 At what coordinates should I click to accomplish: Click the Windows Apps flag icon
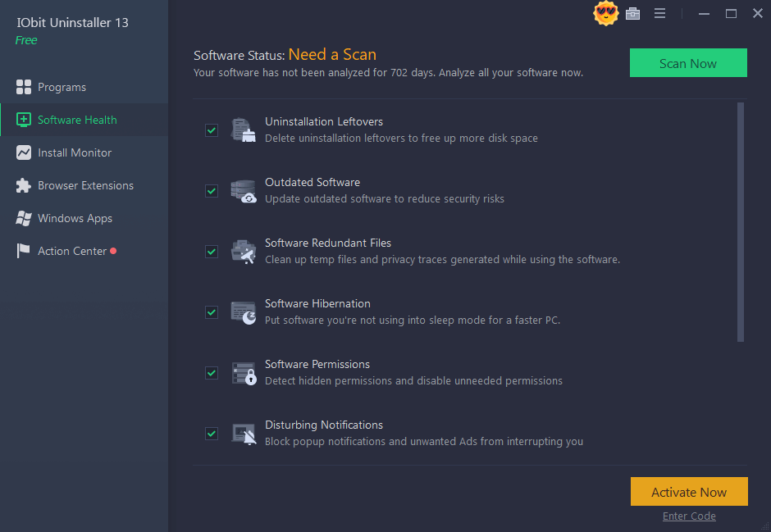tap(23, 218)
